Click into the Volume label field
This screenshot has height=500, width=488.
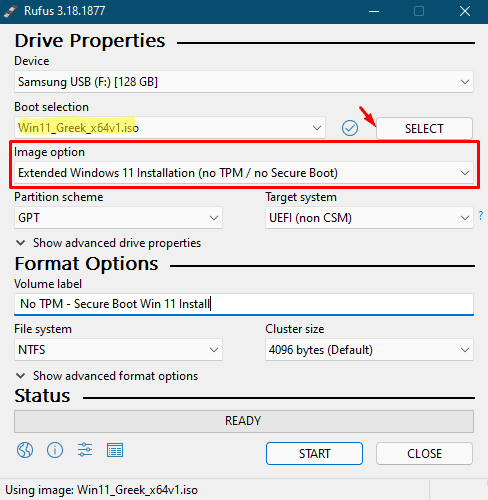(244, 304)
